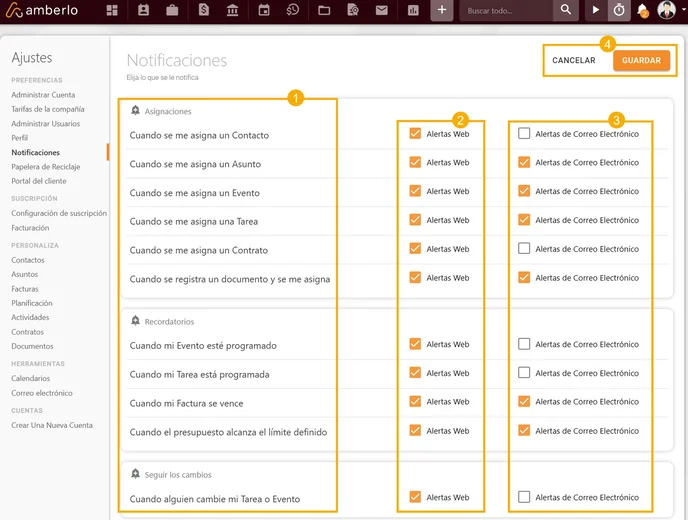
Task: Click the Seguir los cambios bell icon
Action: pyautogui.click(x=136, y=474)
